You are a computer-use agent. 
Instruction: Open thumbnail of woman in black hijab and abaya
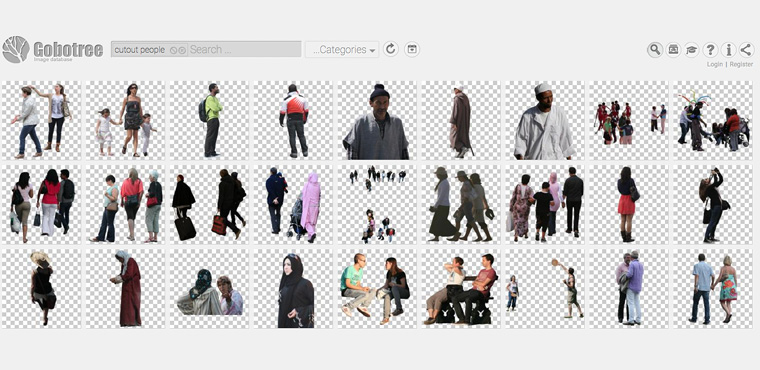(x=293, y=289)
